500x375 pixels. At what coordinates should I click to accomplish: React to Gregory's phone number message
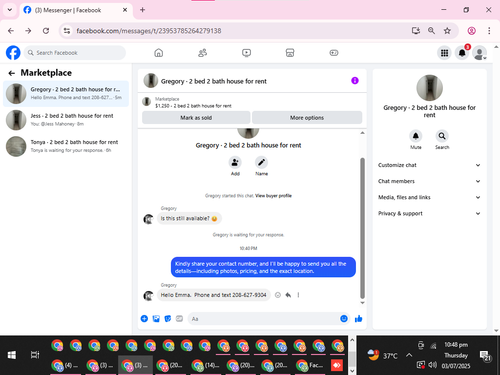pos(278,295)
